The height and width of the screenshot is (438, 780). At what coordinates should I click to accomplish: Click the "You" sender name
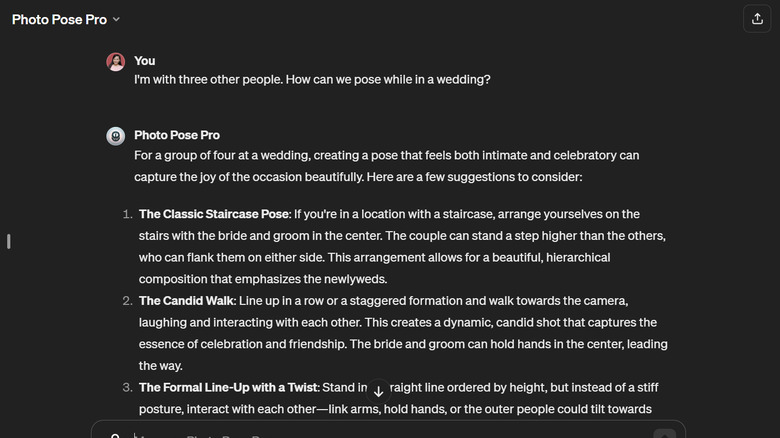[x=145, y=61]
